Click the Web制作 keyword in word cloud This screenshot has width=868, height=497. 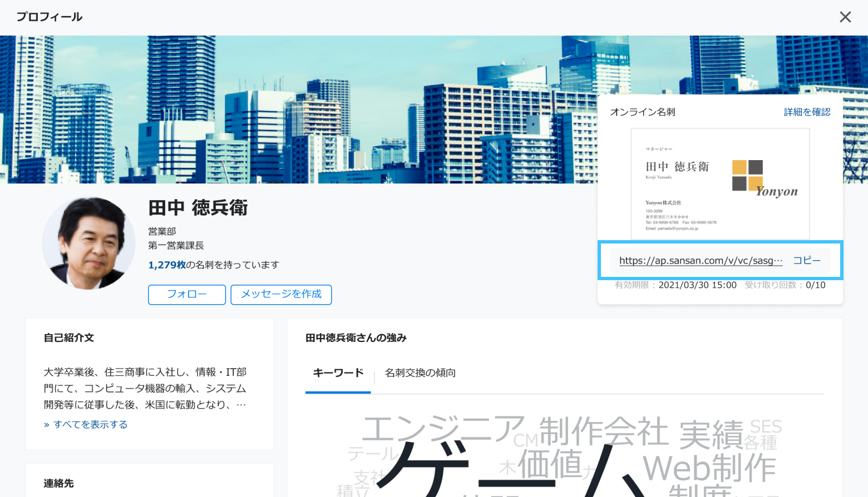point(709,468)
